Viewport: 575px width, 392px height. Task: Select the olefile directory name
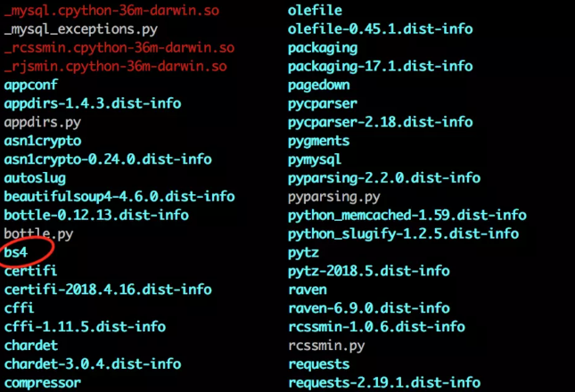click(315, 11)
